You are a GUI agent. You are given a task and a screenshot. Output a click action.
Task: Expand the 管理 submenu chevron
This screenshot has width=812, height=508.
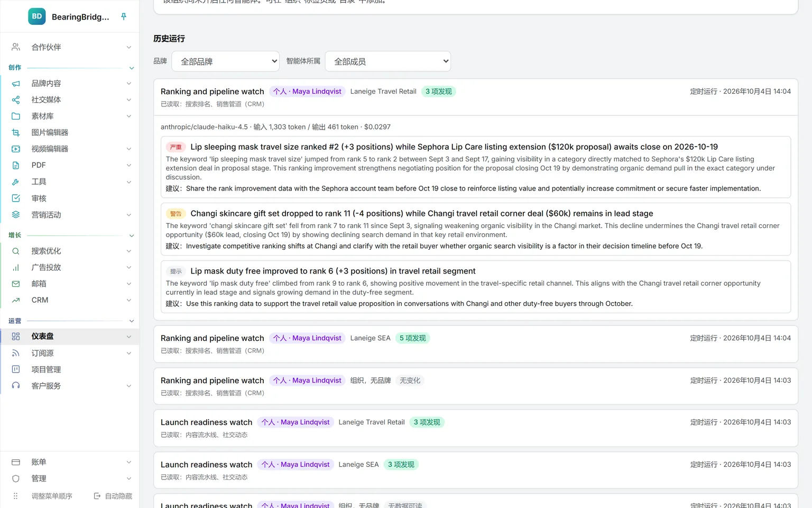pyautogui.click(x=129, y=478)
